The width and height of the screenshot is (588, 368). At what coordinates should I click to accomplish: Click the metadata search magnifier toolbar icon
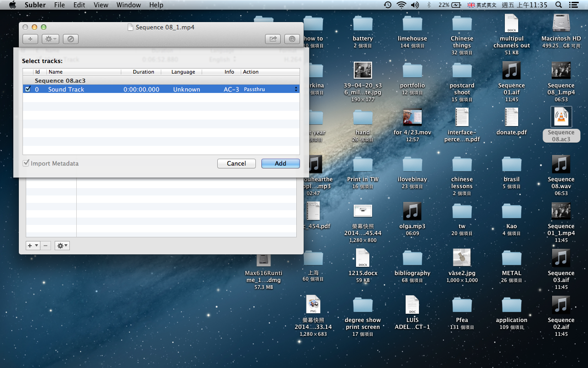point(292,39)
